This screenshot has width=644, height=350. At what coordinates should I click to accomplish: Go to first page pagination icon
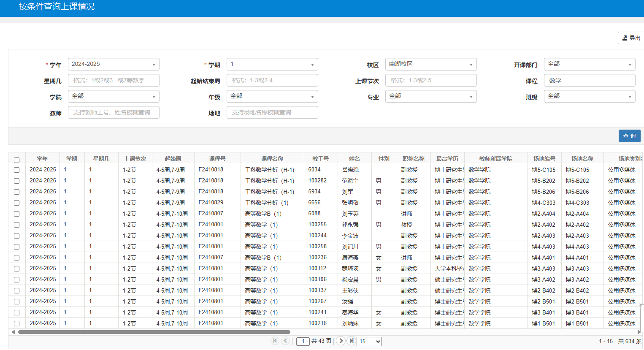tap(275, 341)
